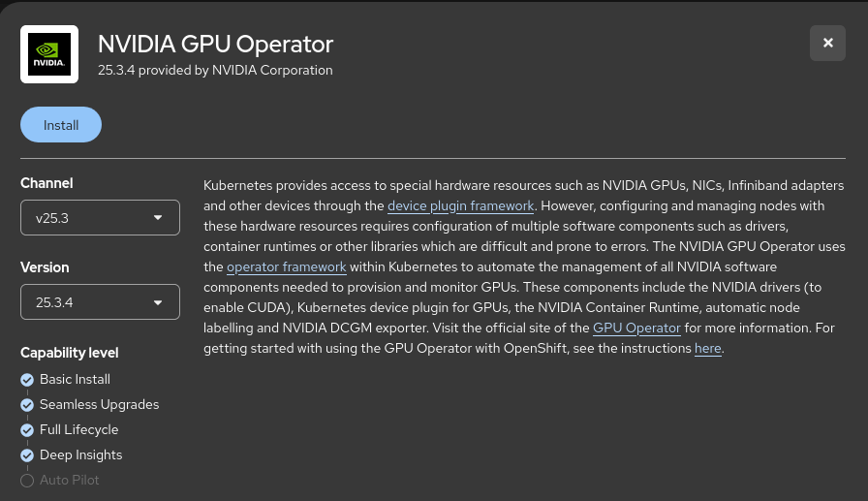The image size is (868, 501).
Task: Click the Install button
Action: [61, 125]
